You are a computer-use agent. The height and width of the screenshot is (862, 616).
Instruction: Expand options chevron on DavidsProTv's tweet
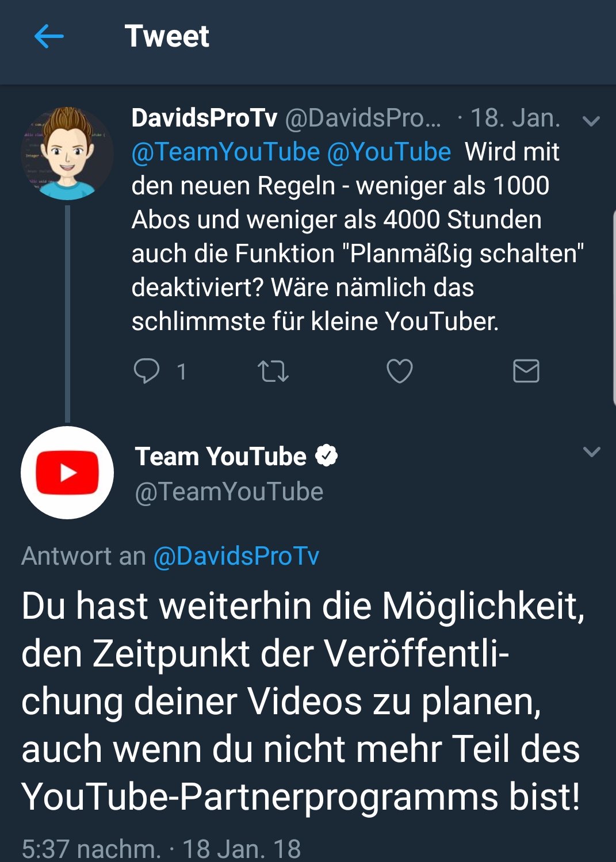[x=591, y=121]
